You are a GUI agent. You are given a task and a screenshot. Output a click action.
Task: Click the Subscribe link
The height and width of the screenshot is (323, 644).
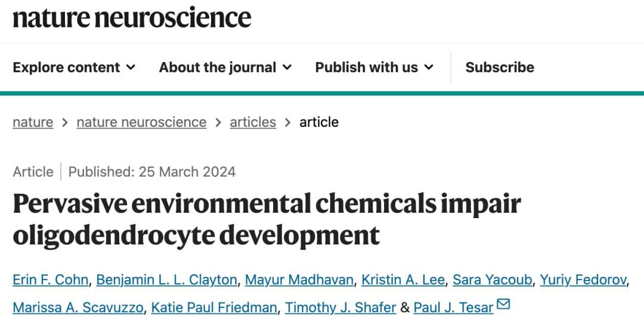point(500,67)
